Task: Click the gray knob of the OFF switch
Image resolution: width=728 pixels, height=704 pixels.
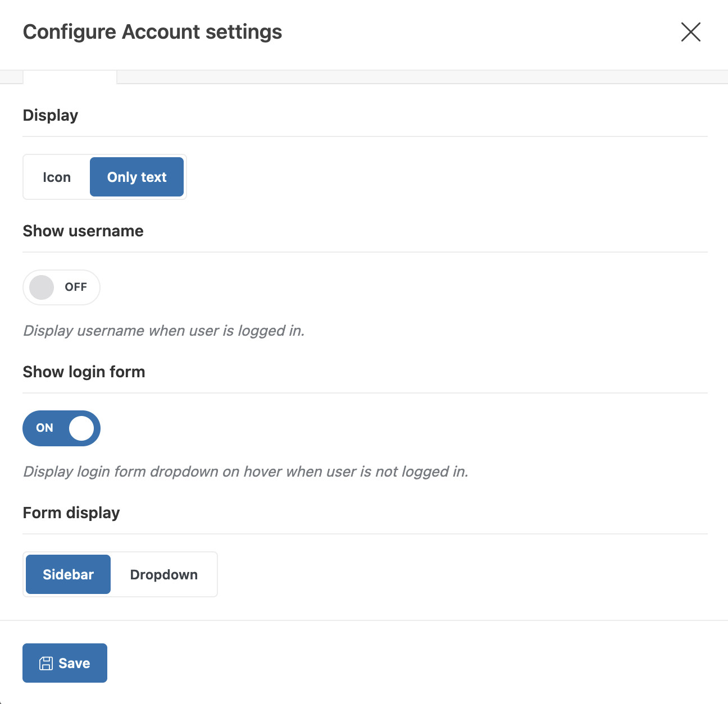Action: (42, 287)
